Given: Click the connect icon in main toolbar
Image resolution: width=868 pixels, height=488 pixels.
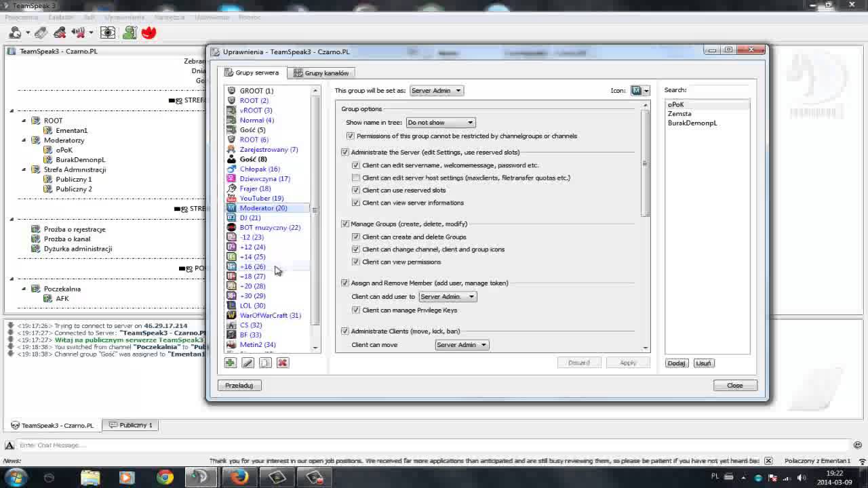Looking at the screenshot, I should point(15,33).
